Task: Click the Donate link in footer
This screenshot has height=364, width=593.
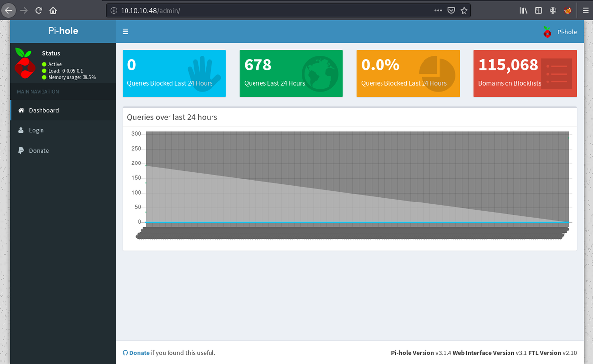Action: tap(139, 353)
